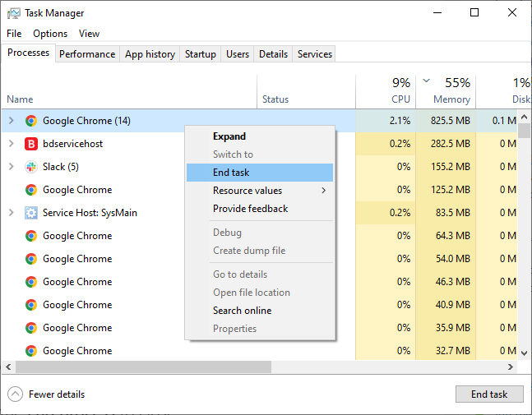The image size is (532, 415).
Task: Click the bdservicehost red icon
Action: (31, 144)
